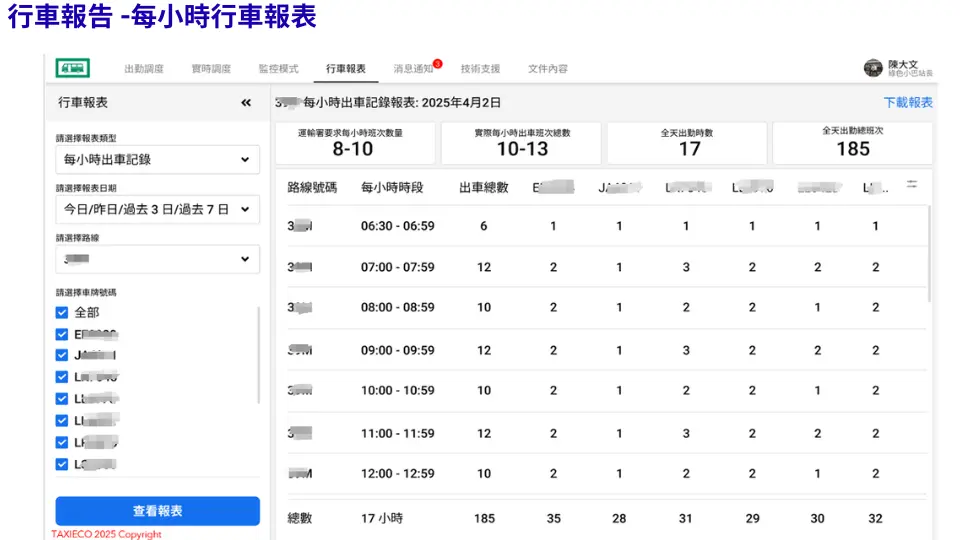Select the 行車報表 tab

tap(346, 69)
